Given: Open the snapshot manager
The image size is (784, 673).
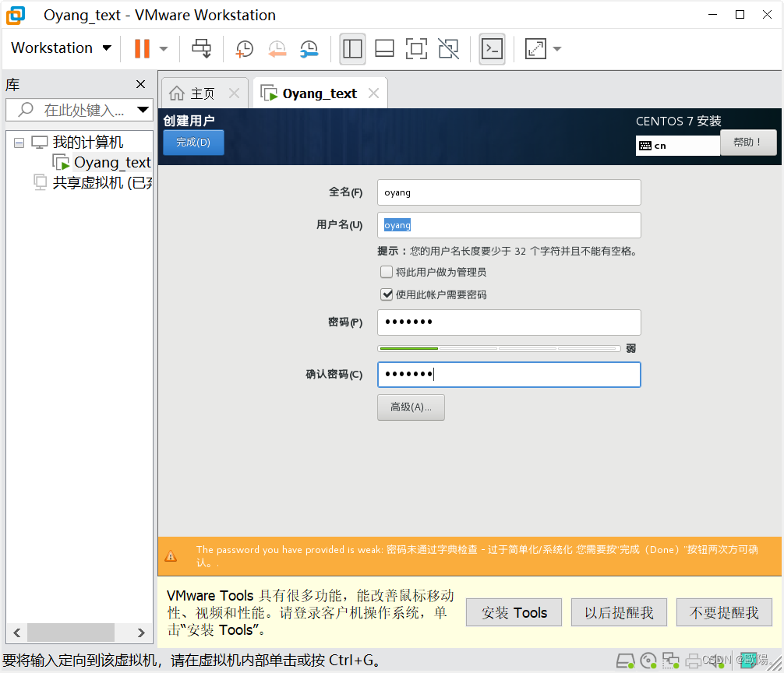Looking at the screenshot, I should point(309,49).
